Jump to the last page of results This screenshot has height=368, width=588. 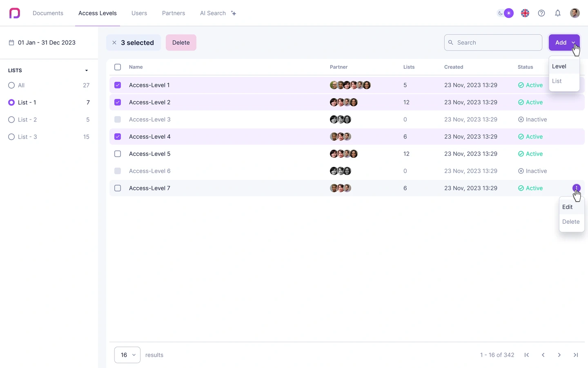[x=576, y=355]
